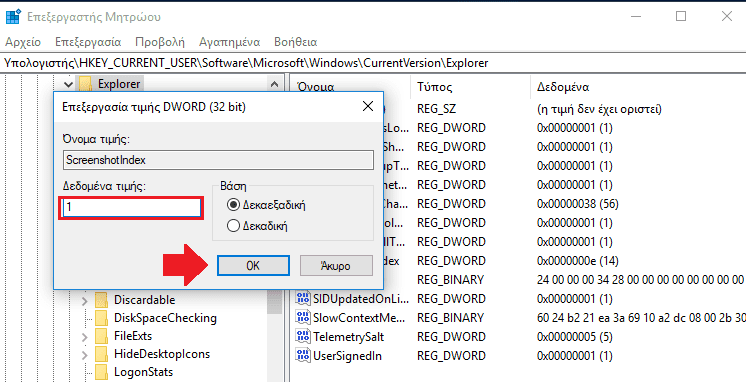Click the tree scrollbar up arrow
Screen dimensions: 750x382
(274, 84)
